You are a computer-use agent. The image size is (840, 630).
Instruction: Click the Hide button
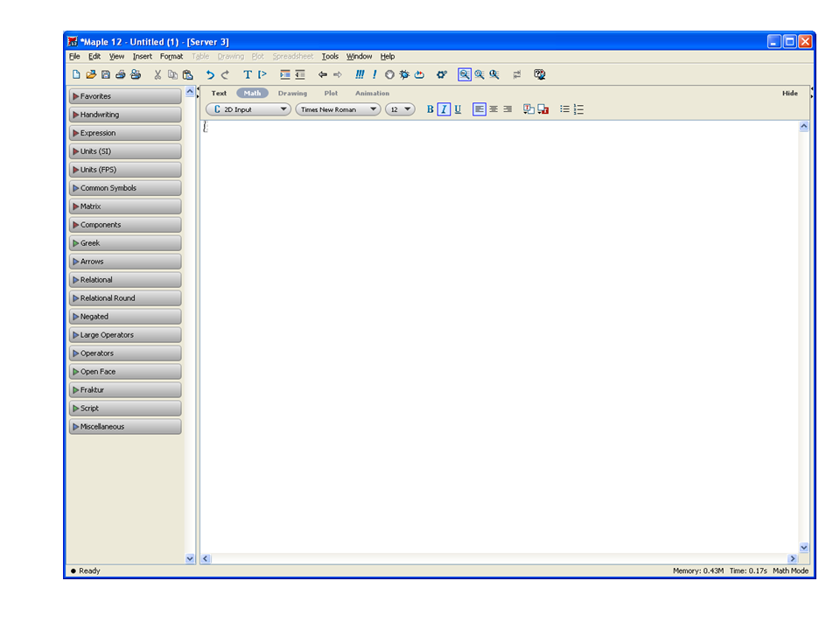click(789, 94)
